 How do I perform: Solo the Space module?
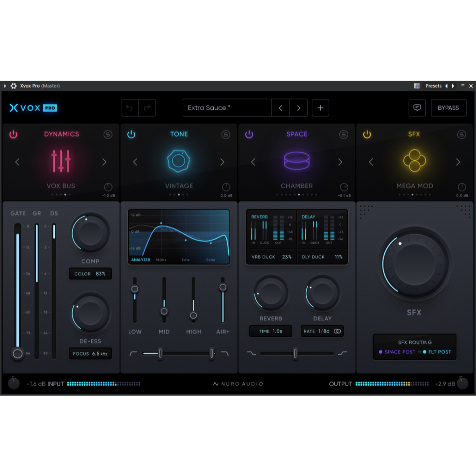pyautogui.click(x=344, y=134)
